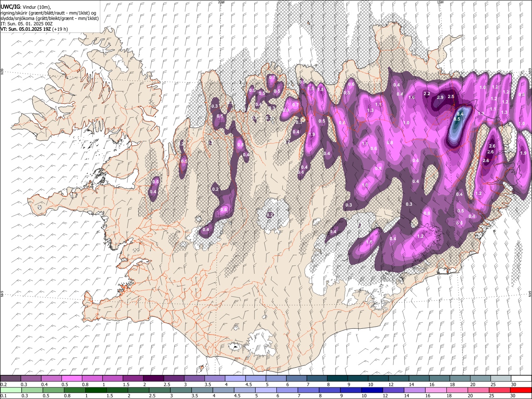
Task: Pick top-row swatch between 1 and 1.5
Action: pyautogui.click(x=112, y=379)
